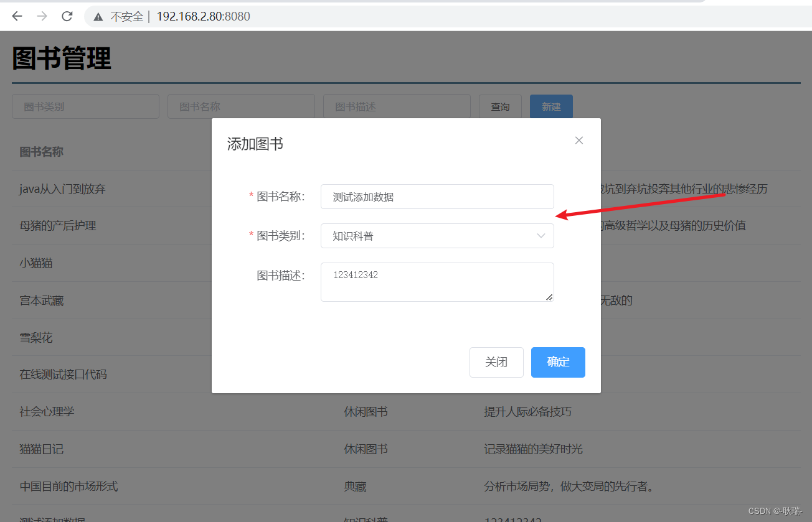The height and width of the screenshot is (522, 812).
Task: Click the 图书名称 input in dialog
Action: coord(437,197)
